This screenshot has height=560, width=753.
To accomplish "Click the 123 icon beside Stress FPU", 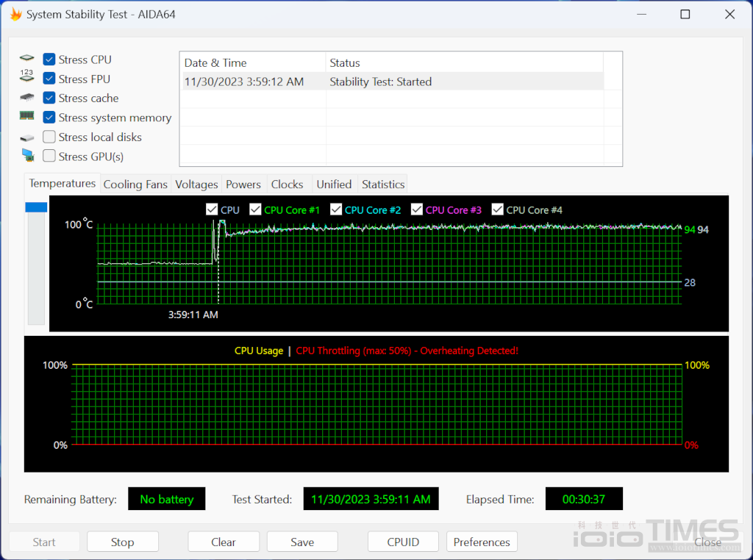I will (27, 78).
